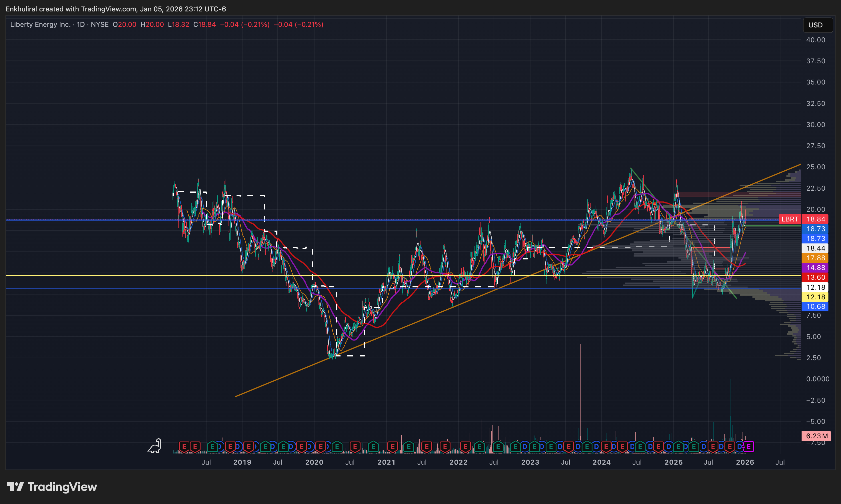Click the orange 17.88 price label
Image resolution: width=841 pixels, height=504 pixels.
point(816,258)
